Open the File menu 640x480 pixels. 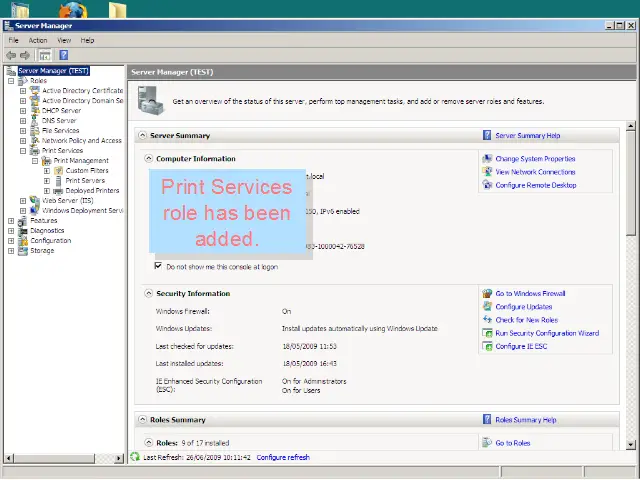pos(13,40)
